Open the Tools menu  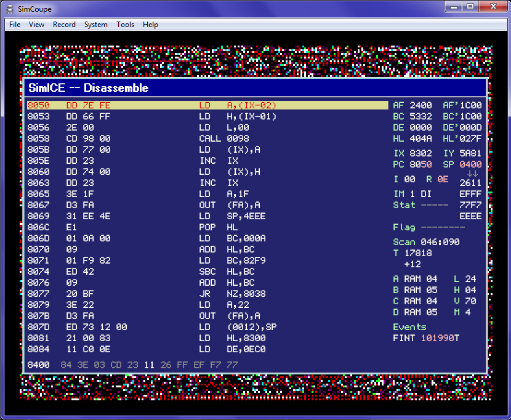click(x=125, y=25)
